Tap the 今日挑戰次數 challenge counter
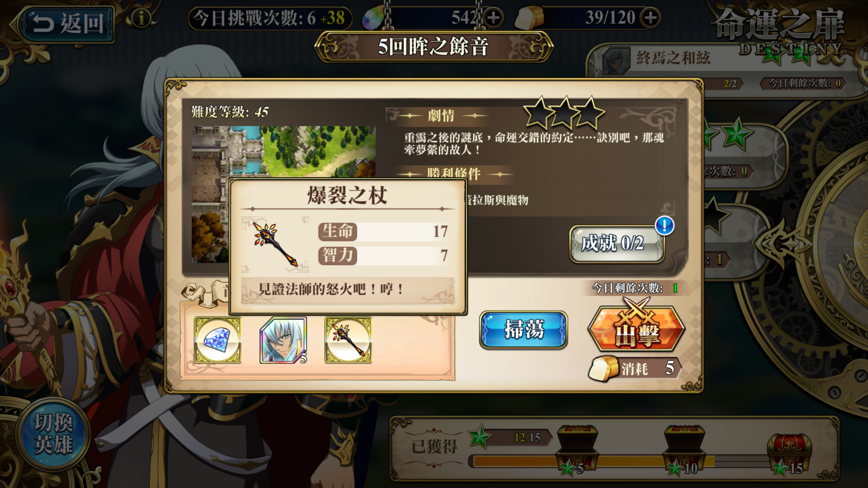This screenshot has width=868, height=488. click(x=270, y=18)
